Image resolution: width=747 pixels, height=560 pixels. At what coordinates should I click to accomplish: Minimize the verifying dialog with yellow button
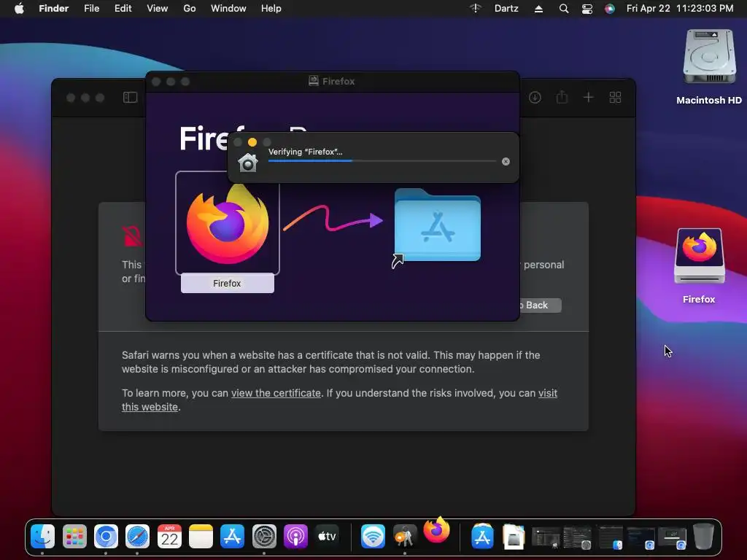(252, 142)
